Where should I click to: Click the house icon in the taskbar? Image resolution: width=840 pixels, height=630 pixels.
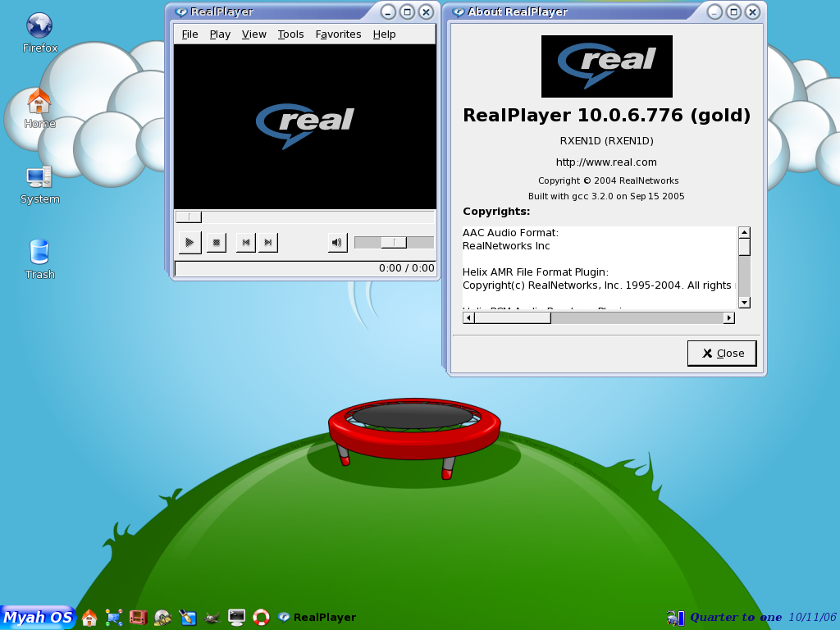[x=89, y=617]
